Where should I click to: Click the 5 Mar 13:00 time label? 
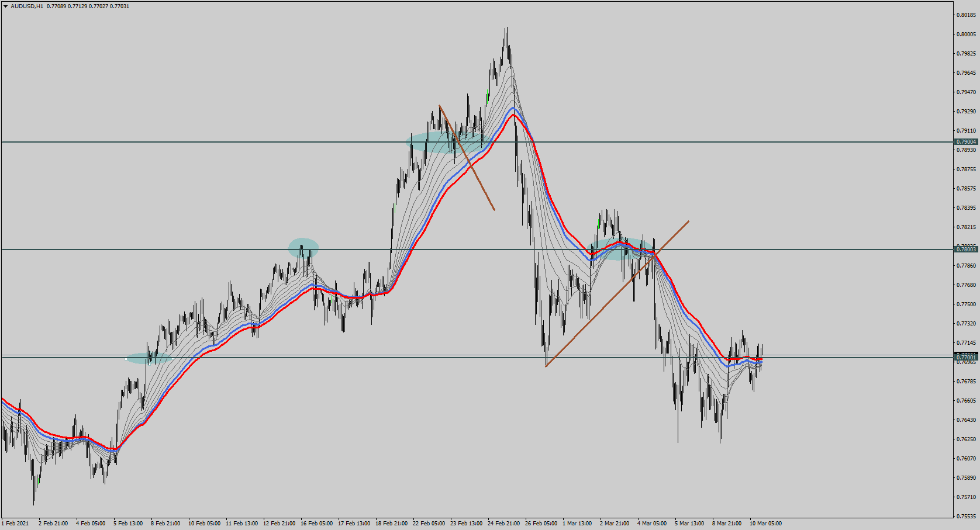click(x=689, y=524)
